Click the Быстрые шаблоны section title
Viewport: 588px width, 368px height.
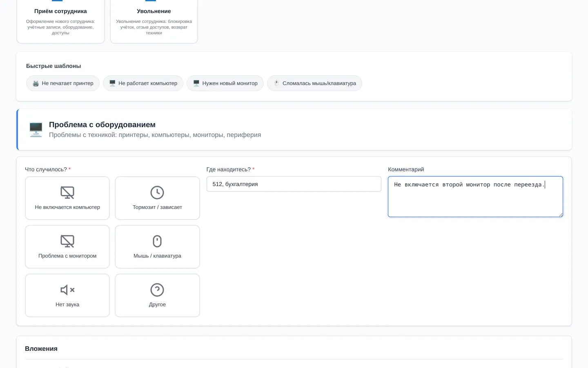pyautogui.click(x=53, y=66)
